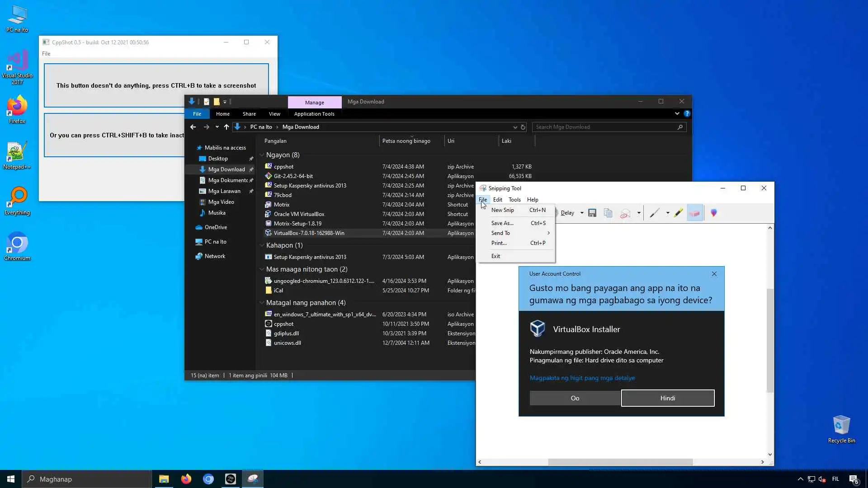Toggle the pink Eraser tool
Screen dimensions: 868x488
[695, 213]
